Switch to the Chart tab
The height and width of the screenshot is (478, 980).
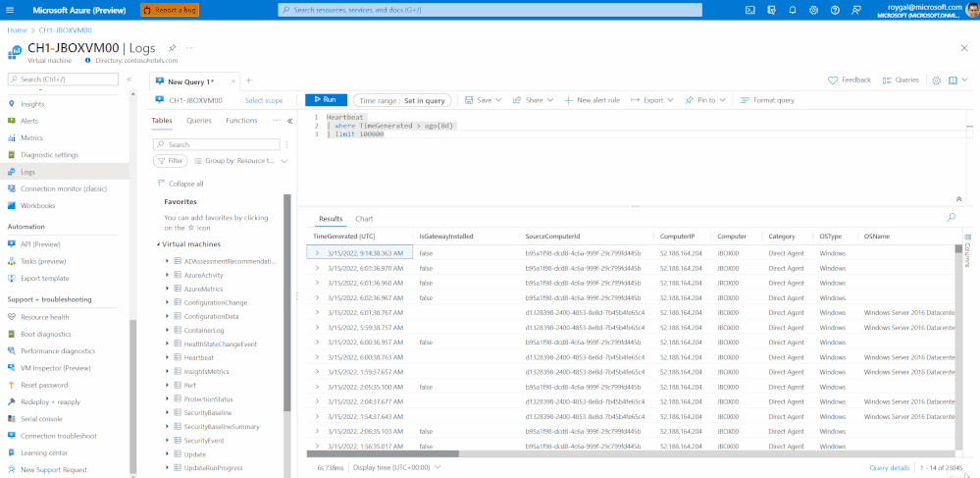pyautogui.click(x=364, y=219)
